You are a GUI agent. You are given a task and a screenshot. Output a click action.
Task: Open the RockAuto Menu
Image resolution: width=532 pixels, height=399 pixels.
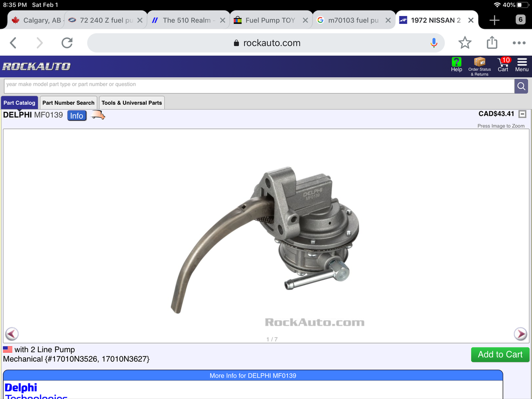522,65
